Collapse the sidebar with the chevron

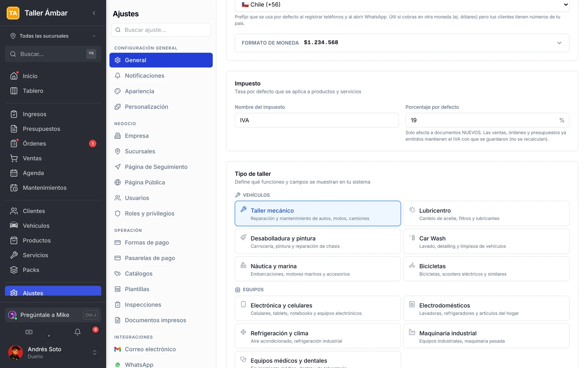pyautogui.click(x=94, y=13)
